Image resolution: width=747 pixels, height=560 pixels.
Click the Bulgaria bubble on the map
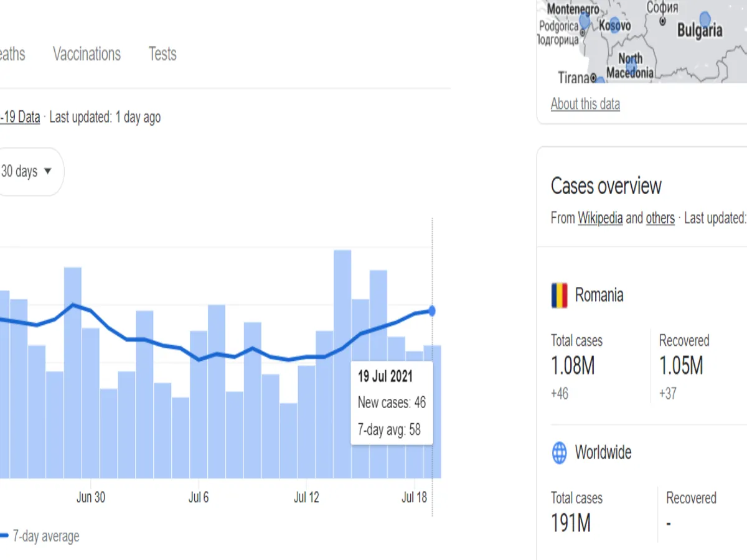705,19
